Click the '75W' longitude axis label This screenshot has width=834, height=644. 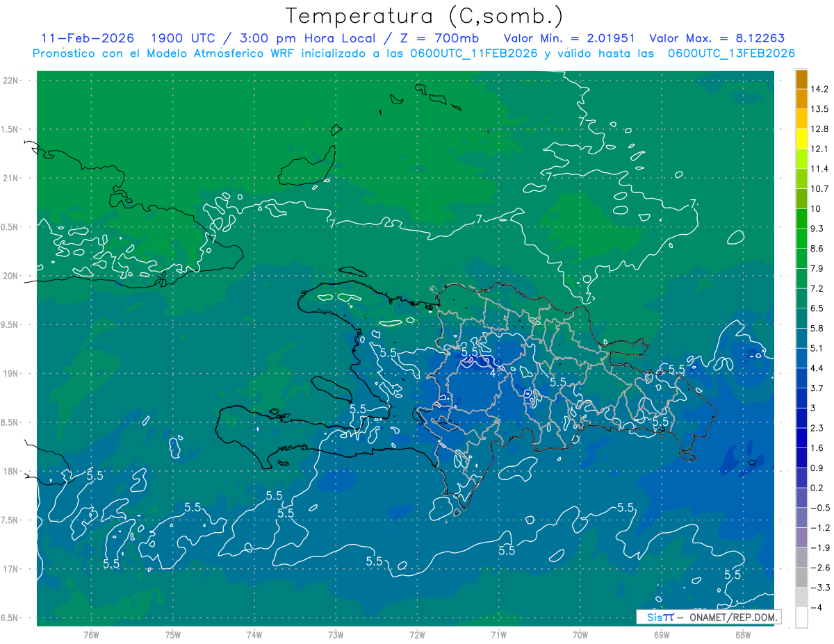pyautogui.click(x=173, y=634)
